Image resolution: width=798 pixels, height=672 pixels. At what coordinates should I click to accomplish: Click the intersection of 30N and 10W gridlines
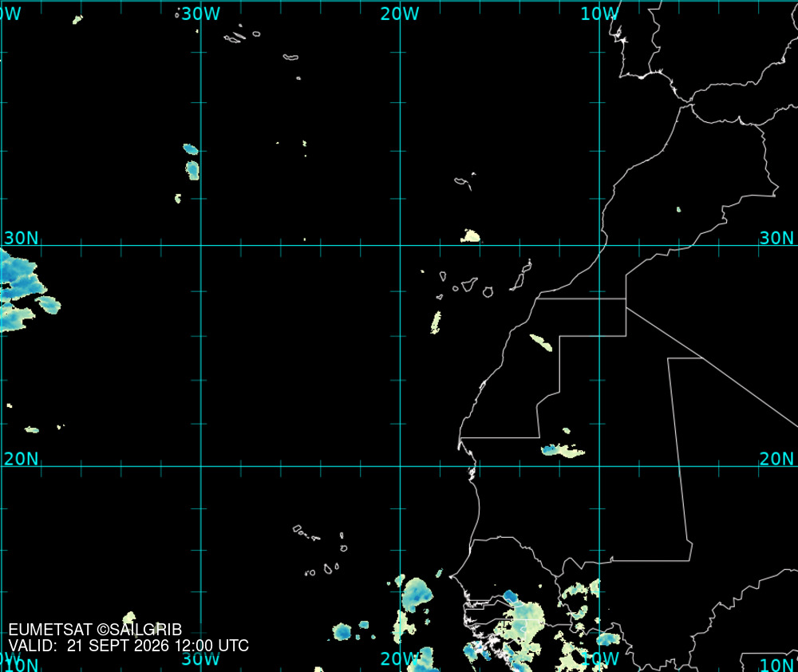point(599,245)
